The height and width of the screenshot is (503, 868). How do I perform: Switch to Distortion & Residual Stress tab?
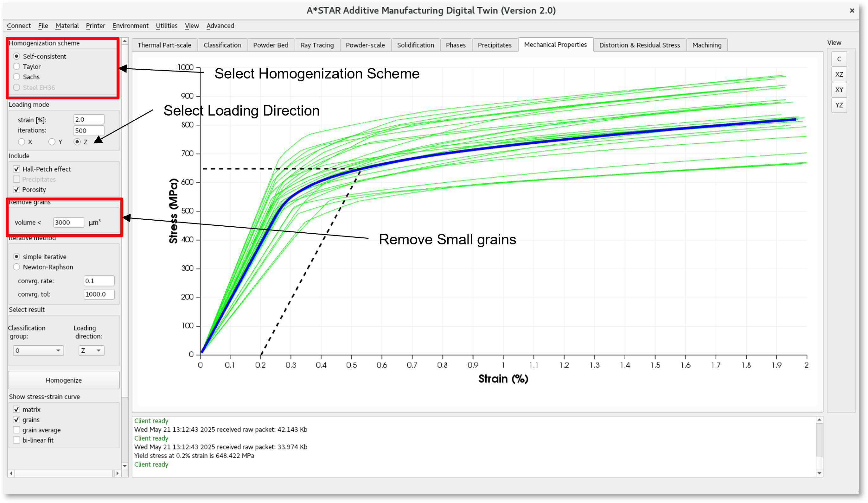click(640, 45)
